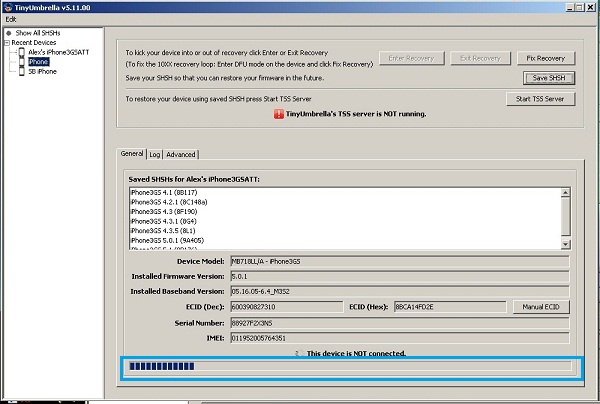600x404 pixels.
Task: Collapse the Recent Devices tree node
Action: 7,43
